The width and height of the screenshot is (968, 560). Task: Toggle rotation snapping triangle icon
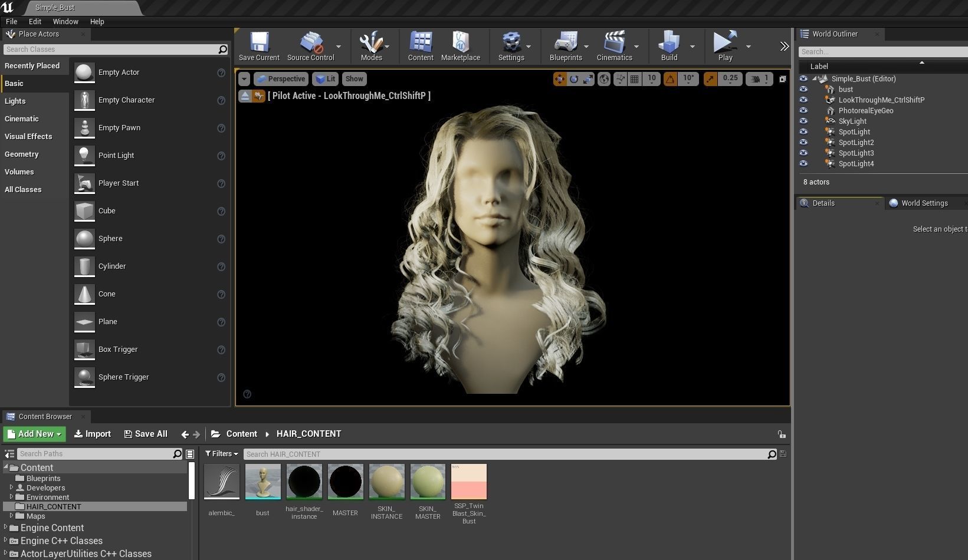pyautogui.click(x=670, y=78)
